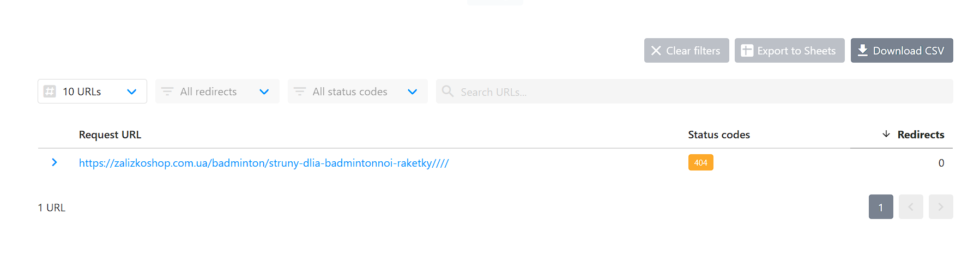Click the orange 404 status badge

700,162
